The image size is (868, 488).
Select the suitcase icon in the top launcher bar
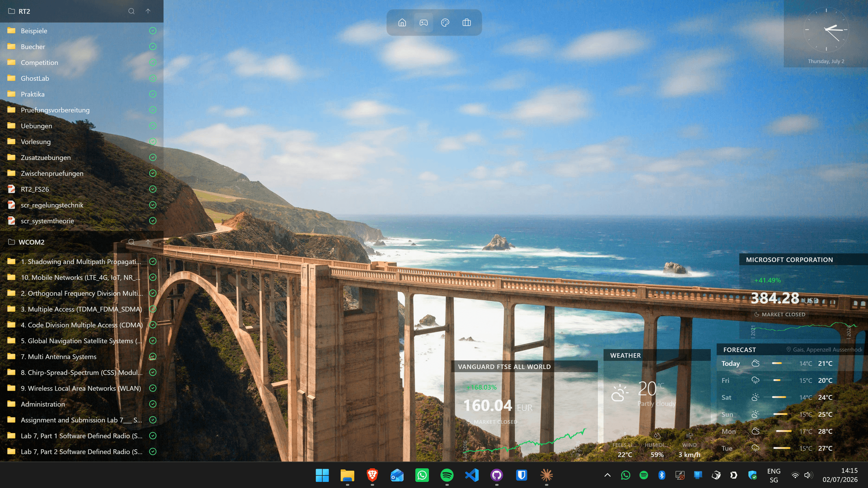[x=467, y=23]
